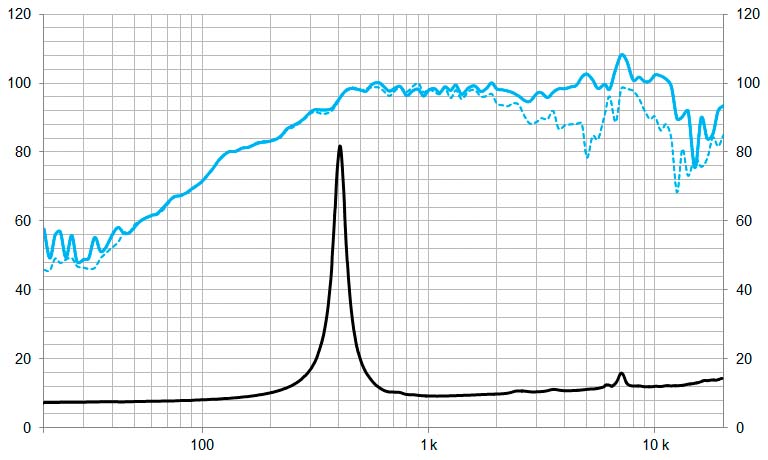Screen dimensions: 768x460
Task: Click the highest peak of solid blue curve
Action: tap(622, 55)
